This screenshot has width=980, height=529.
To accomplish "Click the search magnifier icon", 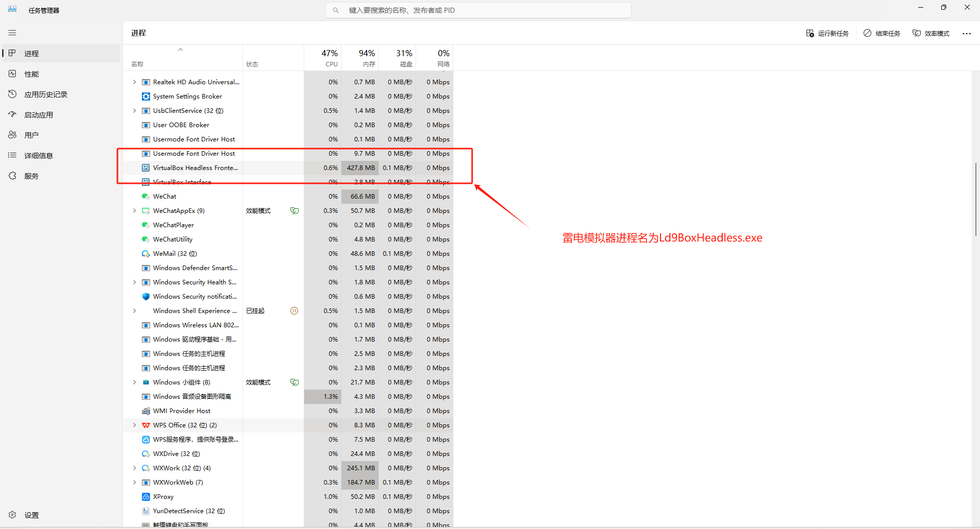I will pyautogui.click(x=336, y=10).
